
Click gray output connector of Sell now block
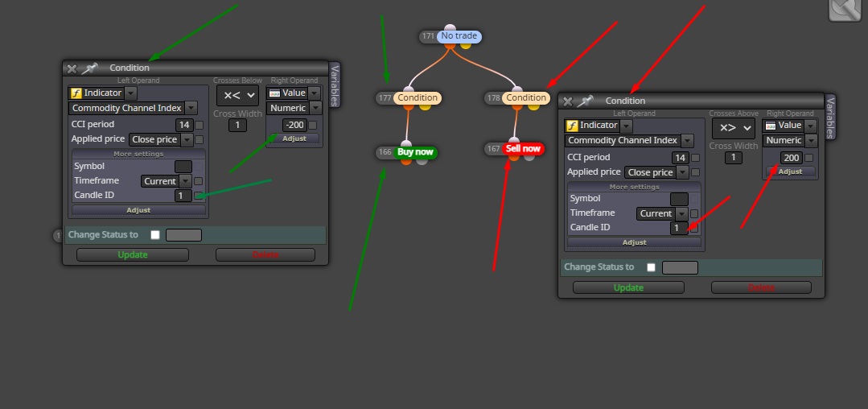[x=529, y=157]
